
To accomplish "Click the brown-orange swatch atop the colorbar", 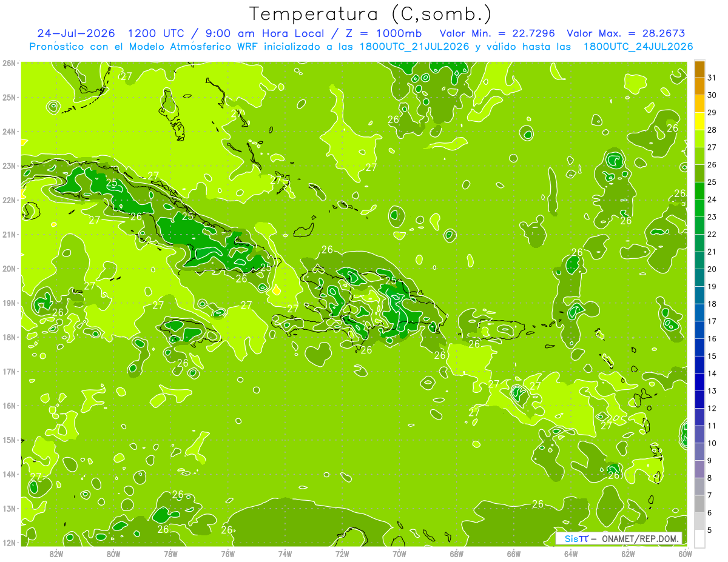I will (x=699, y=70).
